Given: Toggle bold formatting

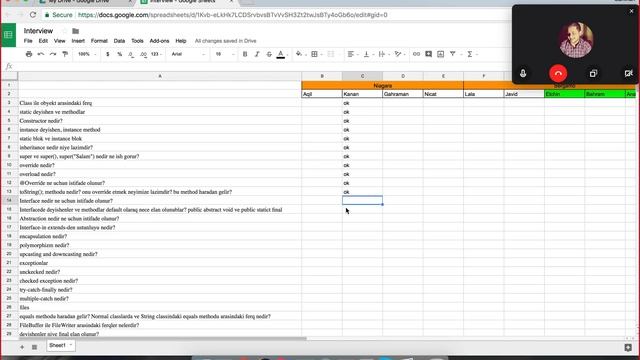Looking at the screenshot, I should point(245,54).
